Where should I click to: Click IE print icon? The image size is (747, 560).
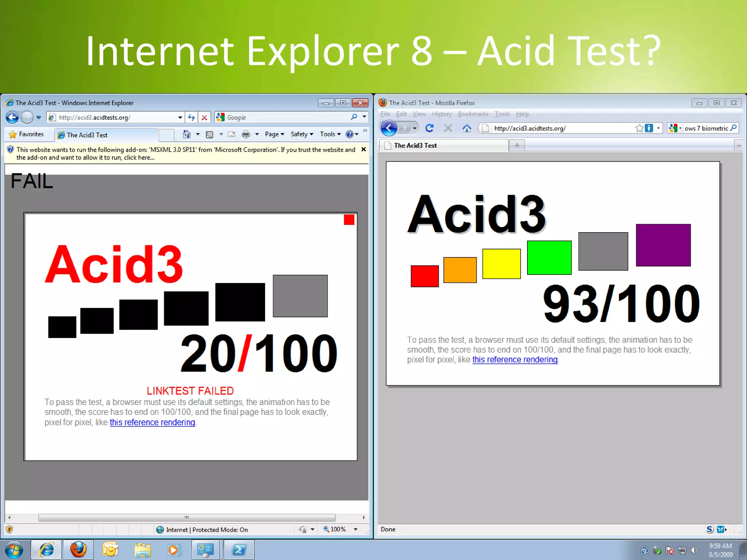click(x=246, y=134)
